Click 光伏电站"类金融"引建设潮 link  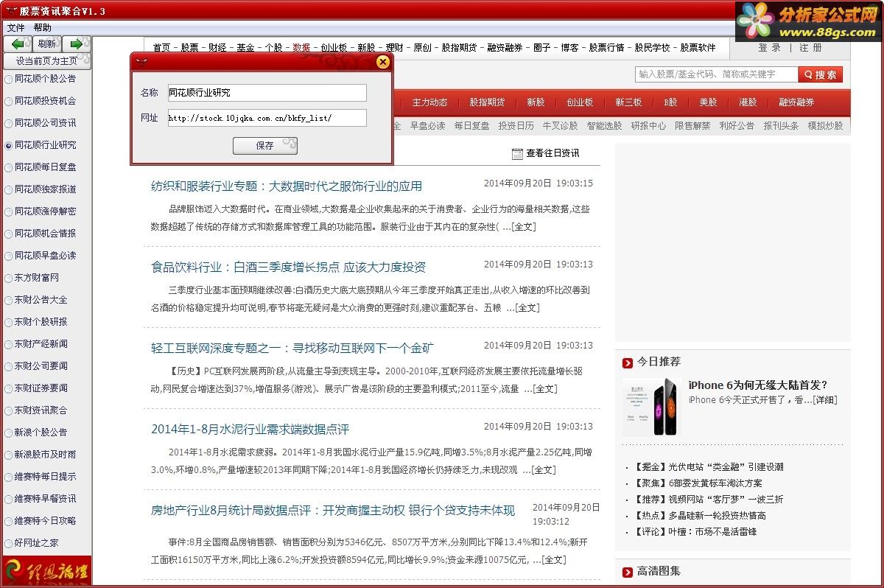(726, 467)
